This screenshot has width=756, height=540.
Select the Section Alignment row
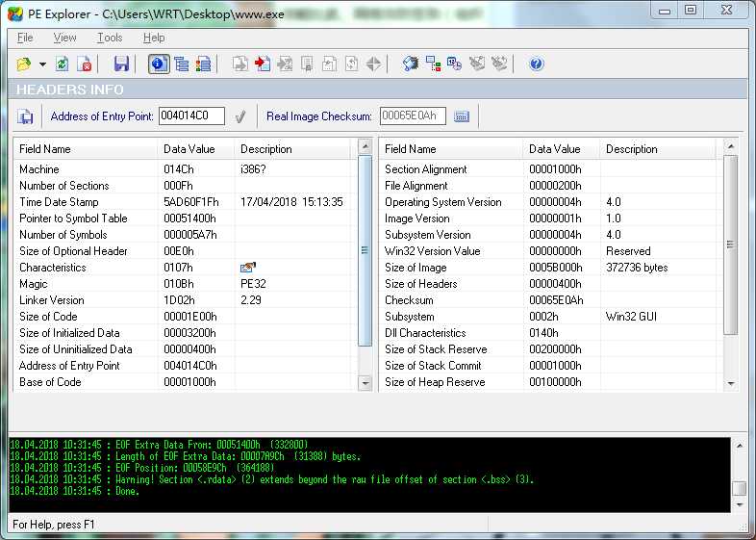(551, 169)
